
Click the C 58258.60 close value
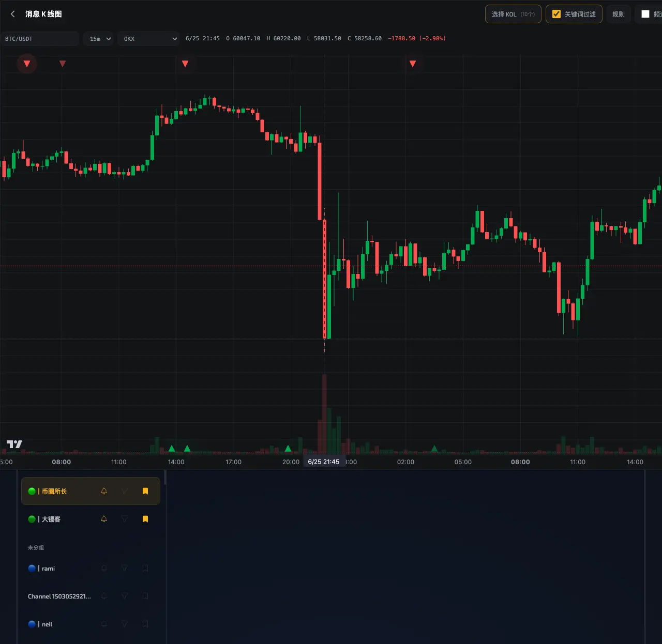point(365,39)
